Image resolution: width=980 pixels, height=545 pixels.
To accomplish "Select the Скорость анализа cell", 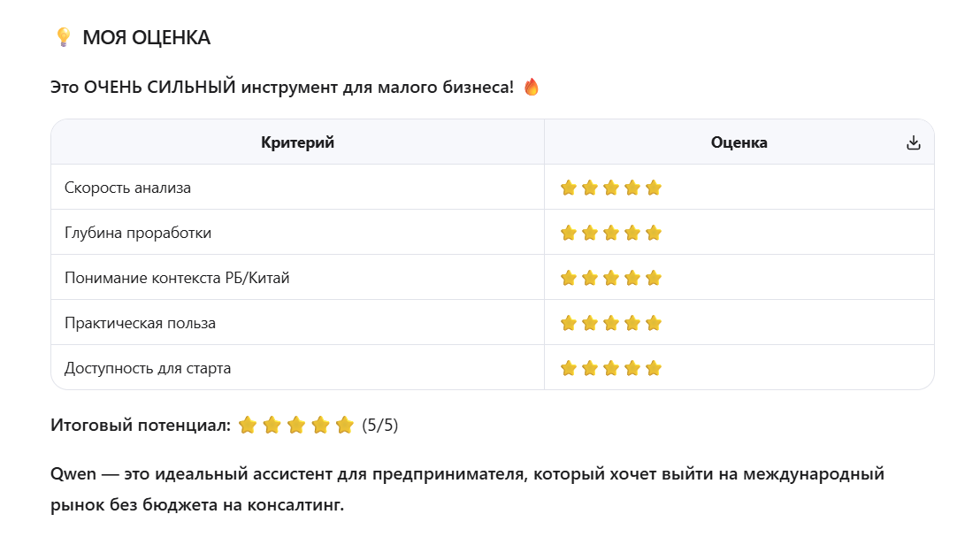I will (127, 188).
